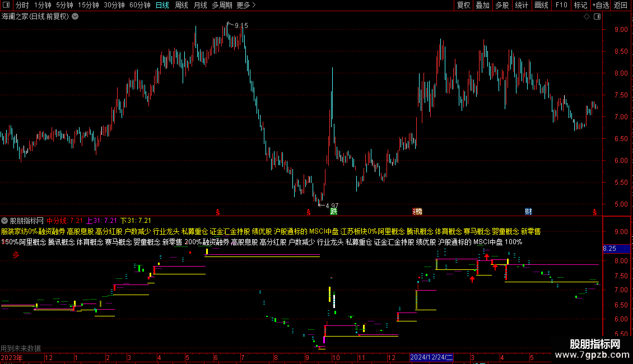Screen dimensions: 633x364
Task: Switch to 周线 weekly chart
Action: click(181, 5)
